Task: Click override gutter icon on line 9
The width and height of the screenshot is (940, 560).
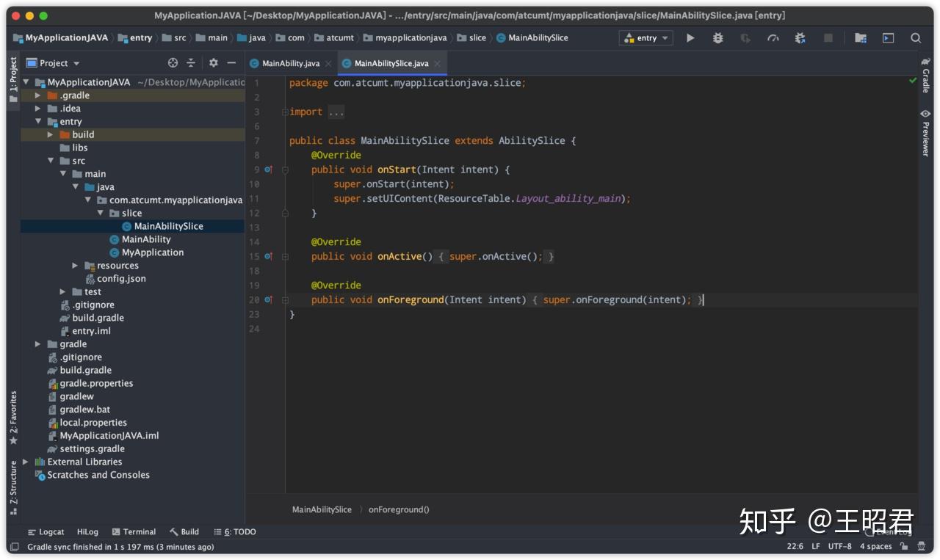Action: click(x=268, y=170)
